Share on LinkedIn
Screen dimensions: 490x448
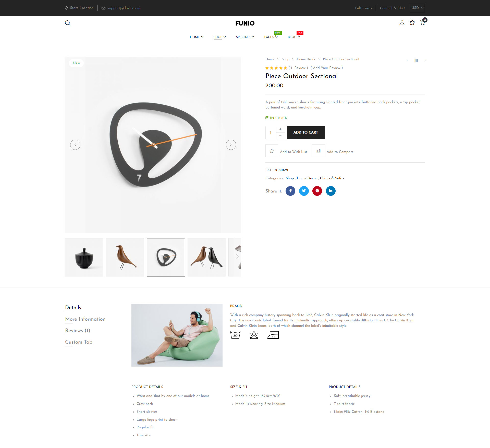coord(331,191)
